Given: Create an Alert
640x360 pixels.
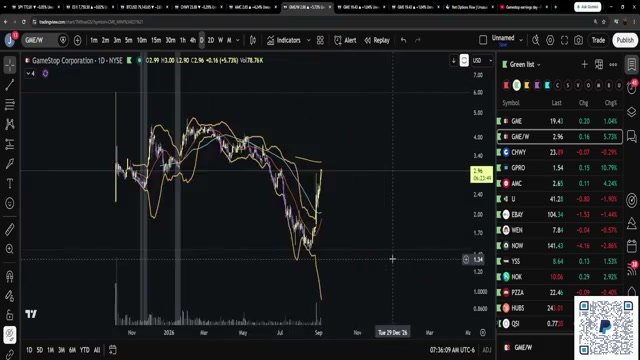Looking at the screenshot, I should point(345,40).
